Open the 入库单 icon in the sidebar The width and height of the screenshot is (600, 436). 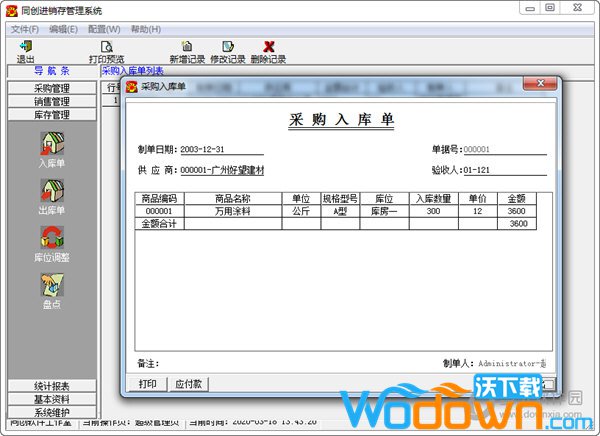click(52, 143)
